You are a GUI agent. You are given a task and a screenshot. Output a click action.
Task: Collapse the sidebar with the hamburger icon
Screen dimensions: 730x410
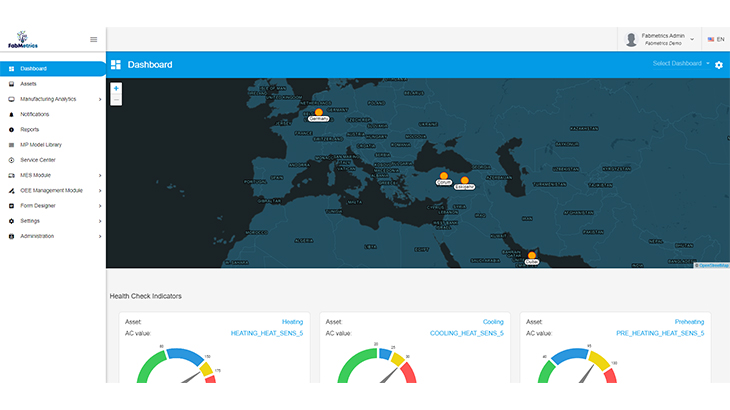pyautogui.click(x=94, y=40)
